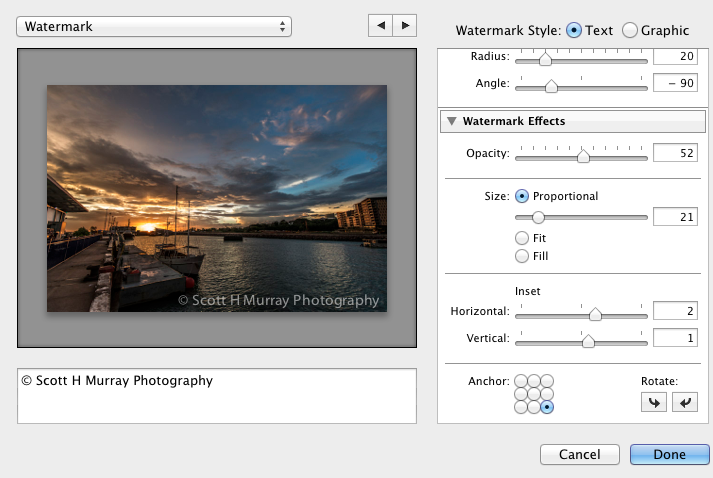Adjust the Opacity slider

[x=583, y=156]
